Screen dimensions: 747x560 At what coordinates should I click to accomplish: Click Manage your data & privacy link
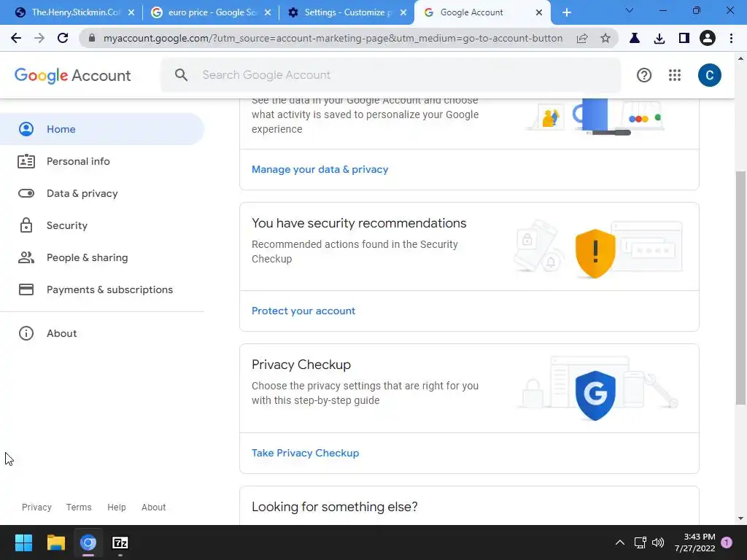(x=320, y=169)
